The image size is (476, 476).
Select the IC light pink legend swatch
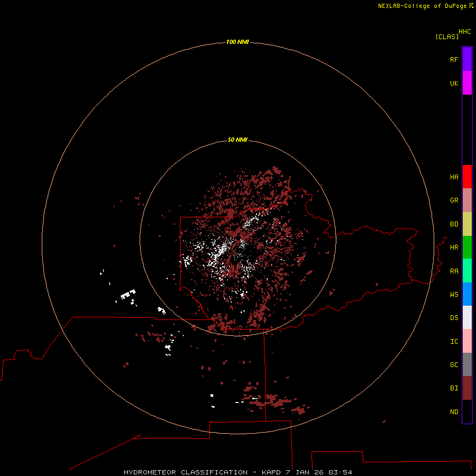point(467,341)
